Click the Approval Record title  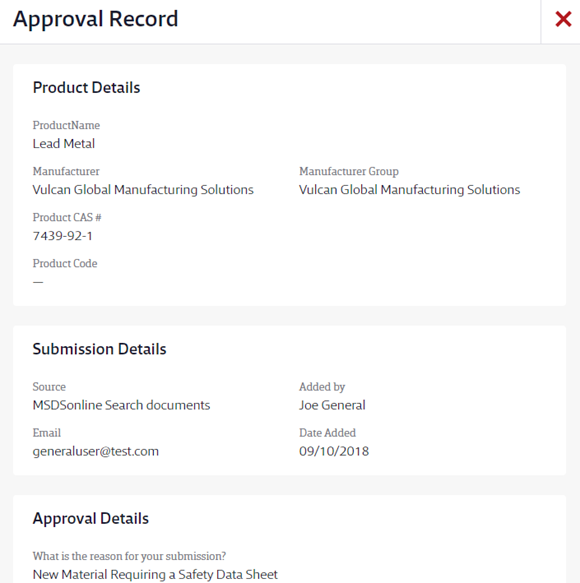[x=96, y=19]
